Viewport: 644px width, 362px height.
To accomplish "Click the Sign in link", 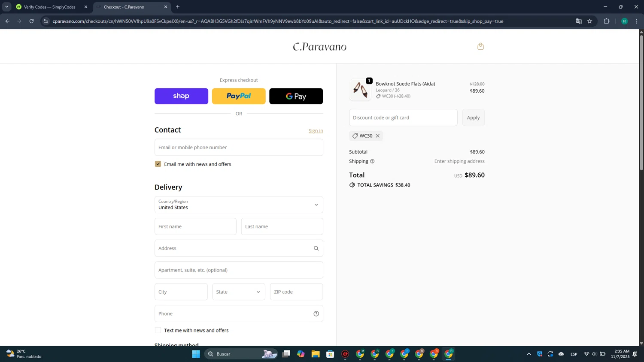I will [316, 131].
